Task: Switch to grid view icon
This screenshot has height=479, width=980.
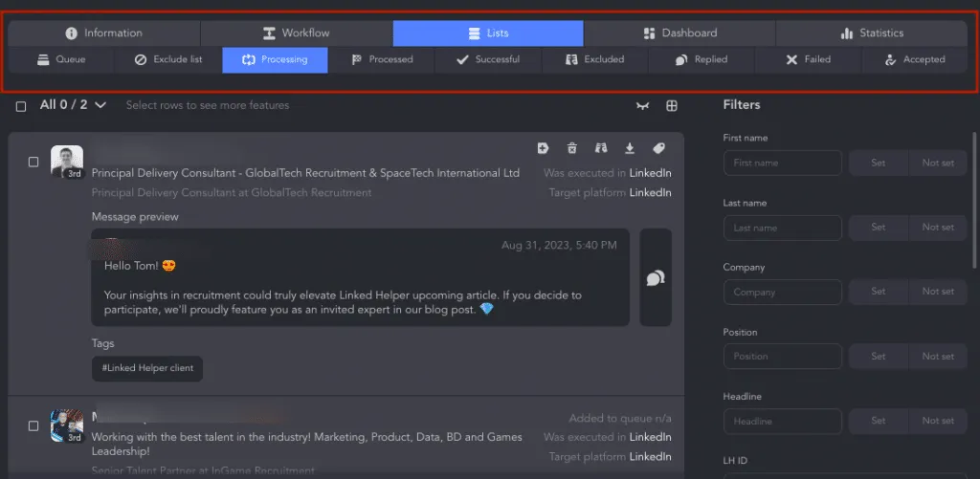Action: (672, 106)
